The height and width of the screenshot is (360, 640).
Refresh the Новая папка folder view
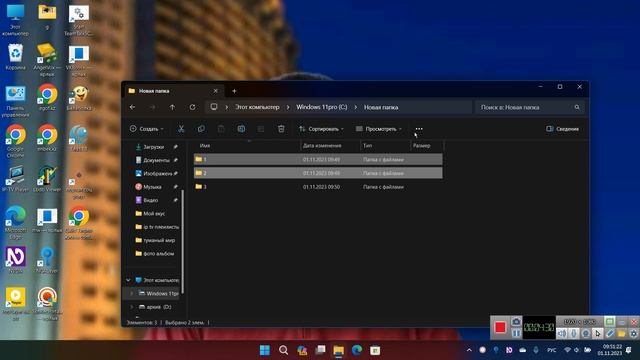(192, 107)
